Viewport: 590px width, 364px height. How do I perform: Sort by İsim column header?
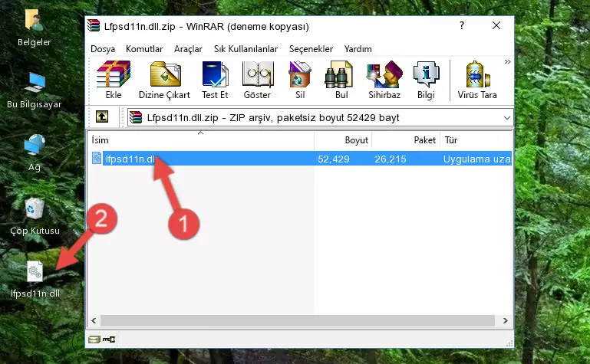[201, 139]
